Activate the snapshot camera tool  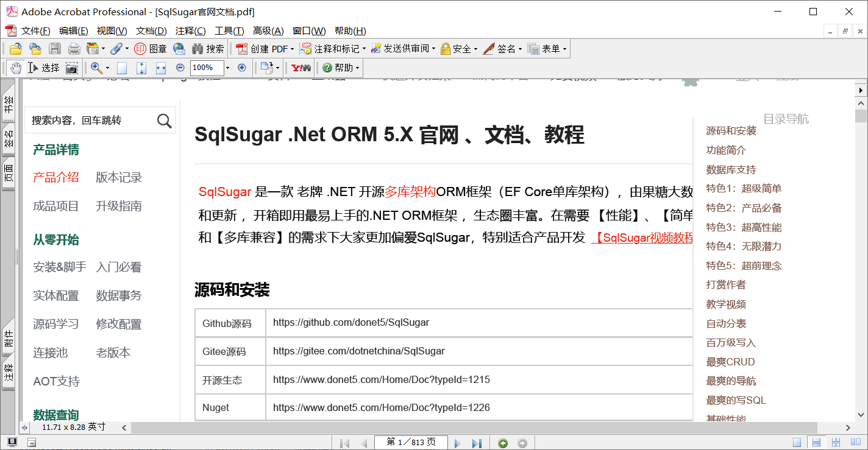(72, 68)
